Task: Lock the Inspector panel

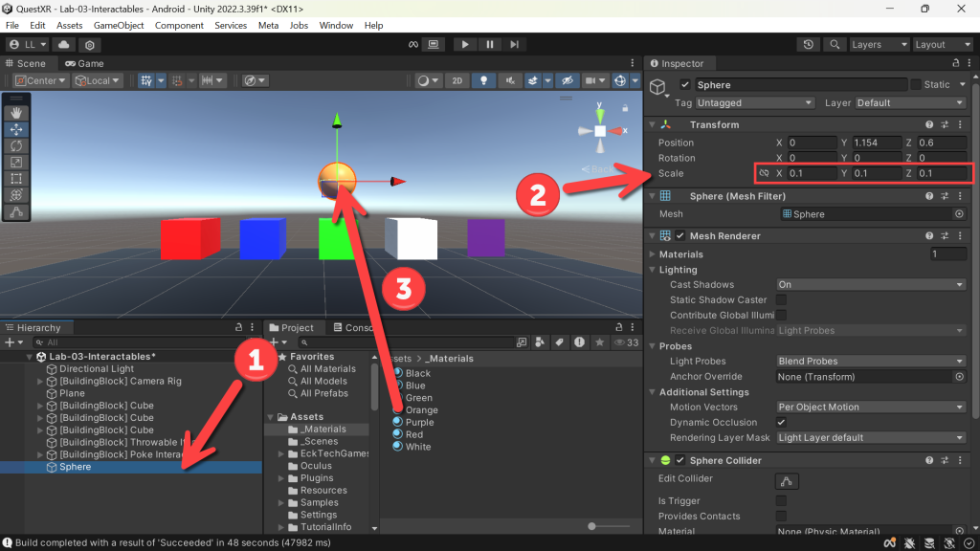Action: 955,63
